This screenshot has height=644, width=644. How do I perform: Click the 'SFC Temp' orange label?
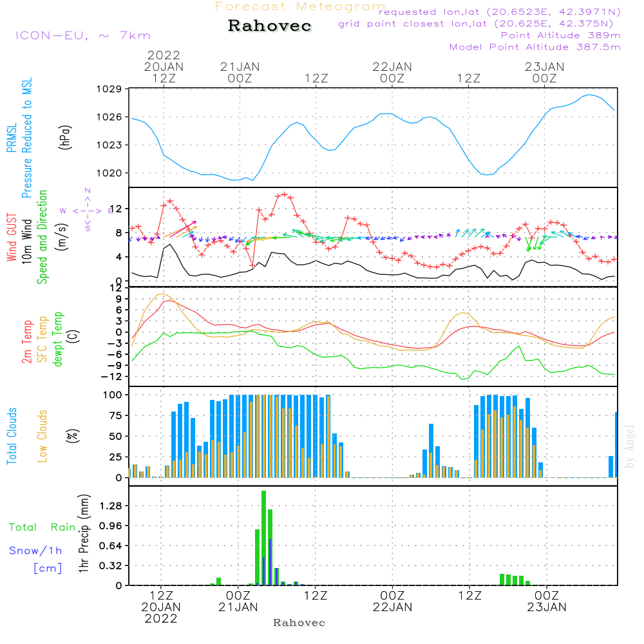(x=43, y=339)
